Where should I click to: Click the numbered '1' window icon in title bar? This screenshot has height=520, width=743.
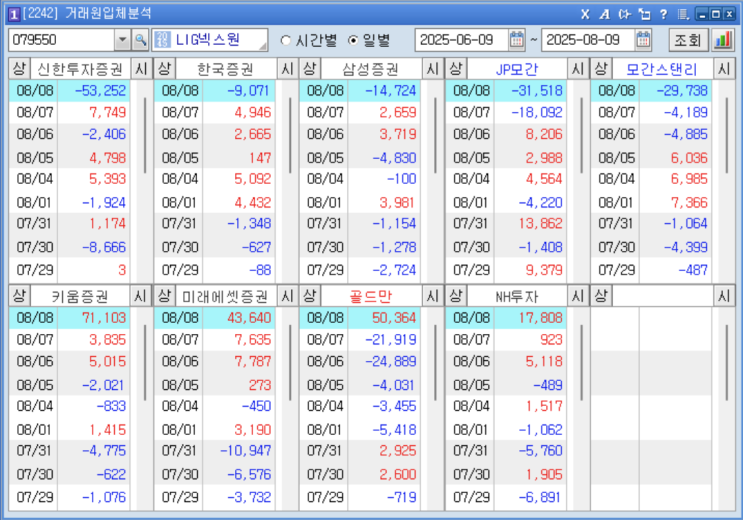click(14, 14)
